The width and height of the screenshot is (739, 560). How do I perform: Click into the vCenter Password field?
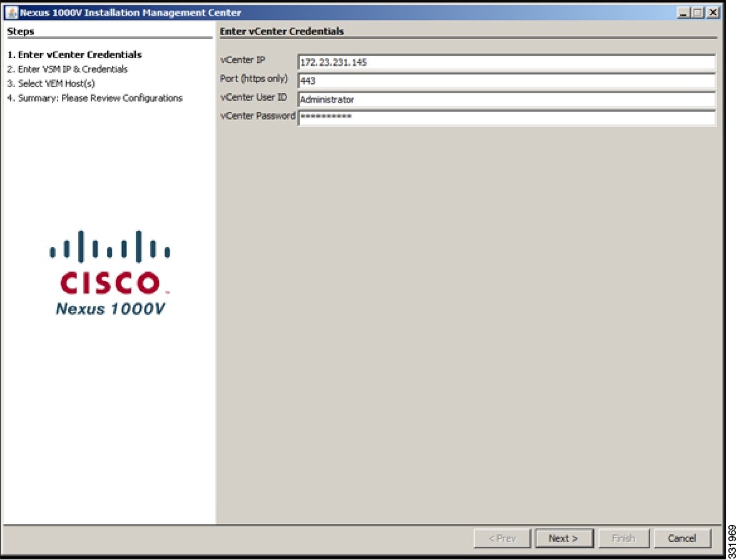point(507,118)
